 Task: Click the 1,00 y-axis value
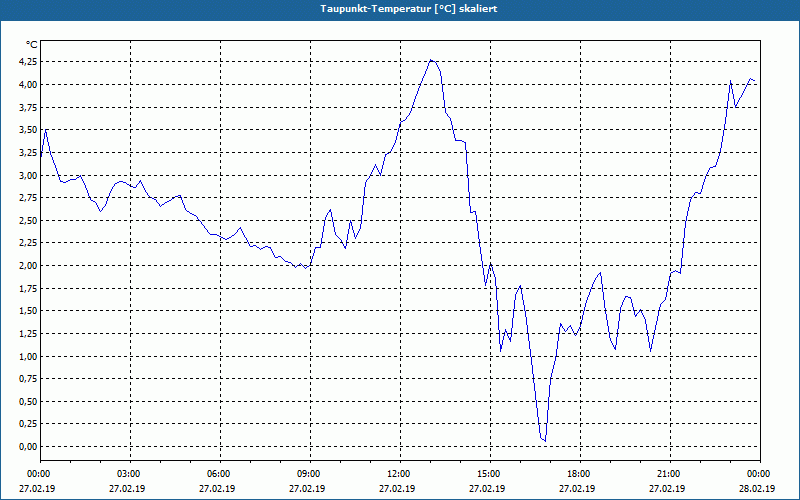[x=28, y=356]
